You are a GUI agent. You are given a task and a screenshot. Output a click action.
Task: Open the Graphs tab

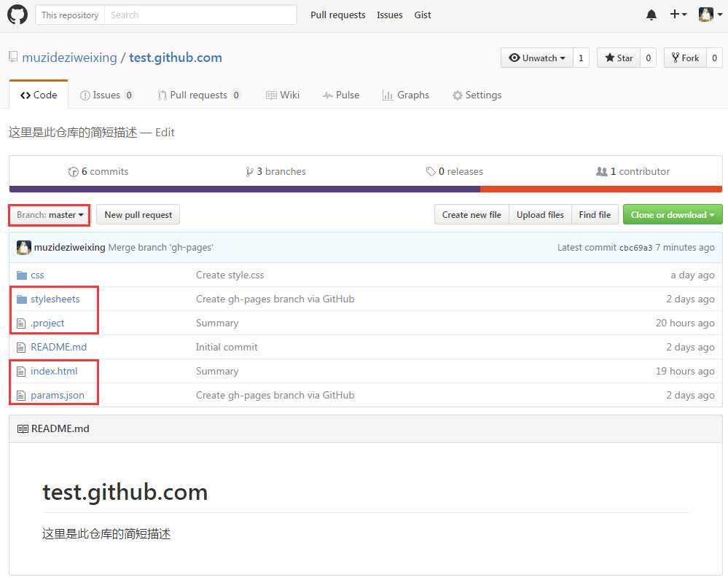405,95
